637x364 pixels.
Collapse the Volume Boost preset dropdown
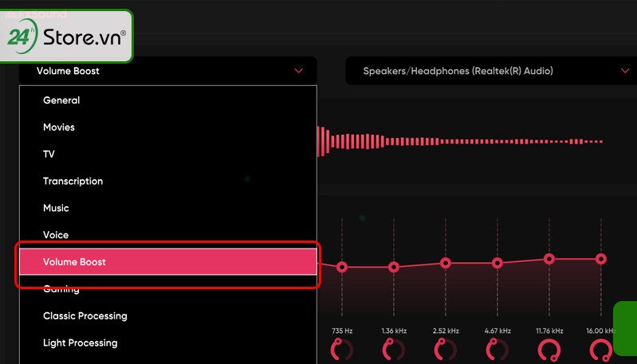tap(167, 71)
